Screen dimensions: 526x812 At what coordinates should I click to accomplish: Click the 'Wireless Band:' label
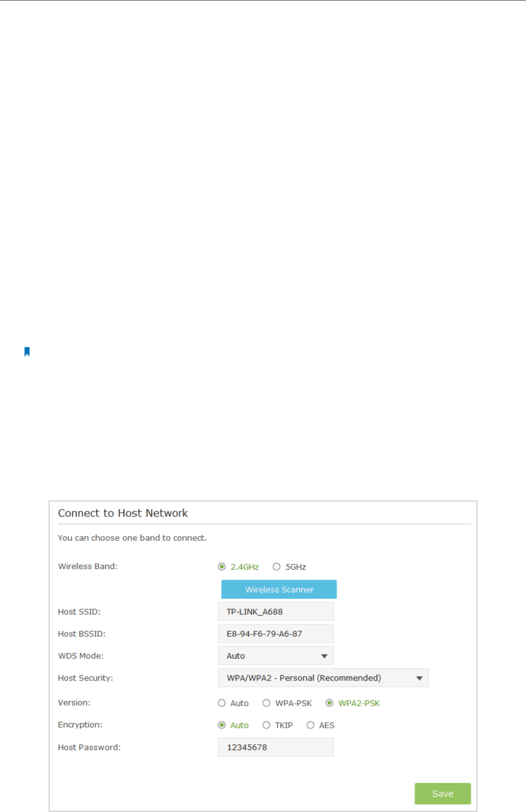87,567
